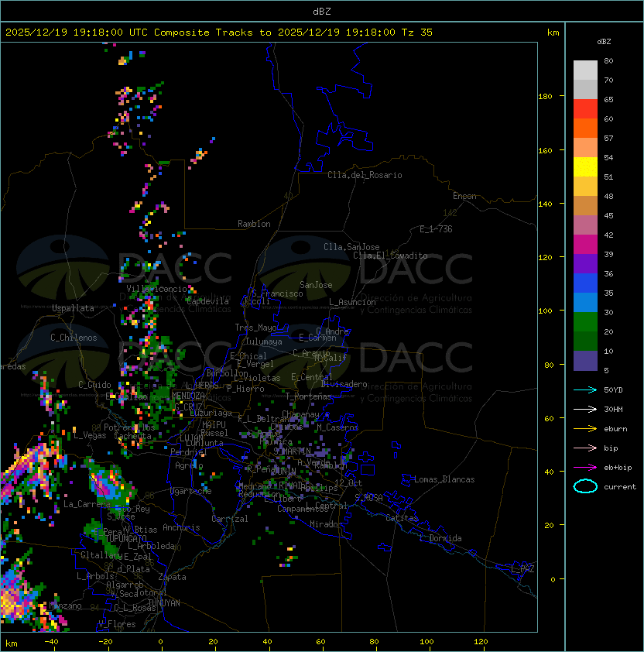Pick the dark orange 57-60 dBZ swatch
The height and width of the screenshot is (652, 644).
(585, 128)
